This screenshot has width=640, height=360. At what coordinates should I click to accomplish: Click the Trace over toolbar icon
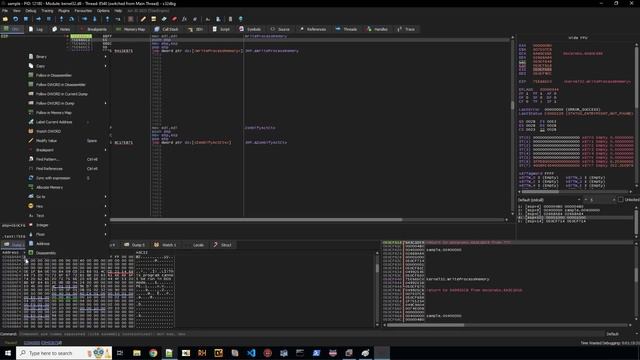[x=95, y=19]
